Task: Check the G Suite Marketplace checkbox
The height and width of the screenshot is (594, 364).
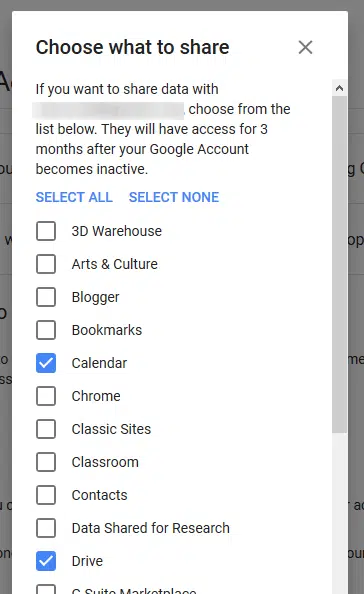Action: pyautogui.click(x=46, y=589)
